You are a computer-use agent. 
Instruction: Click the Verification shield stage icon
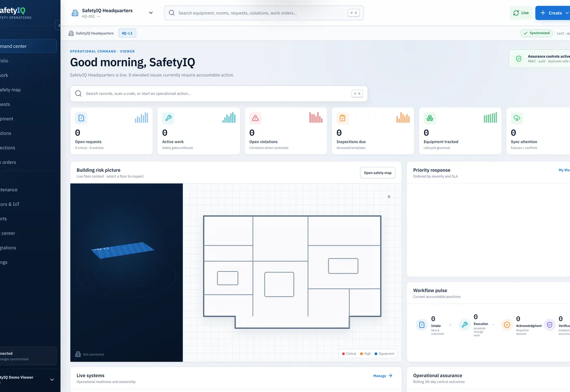(x=550, y=325)
